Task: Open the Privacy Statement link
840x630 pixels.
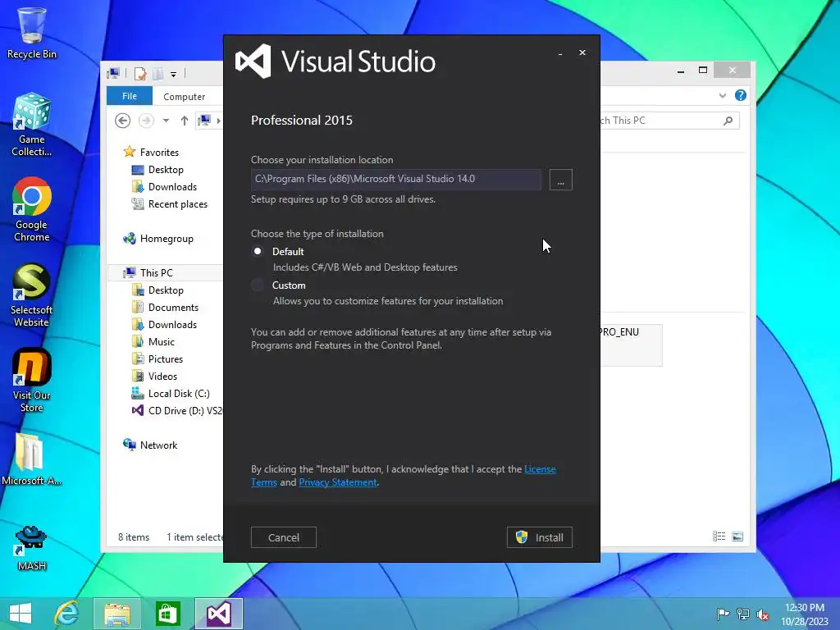Action: tap(337, 482)
